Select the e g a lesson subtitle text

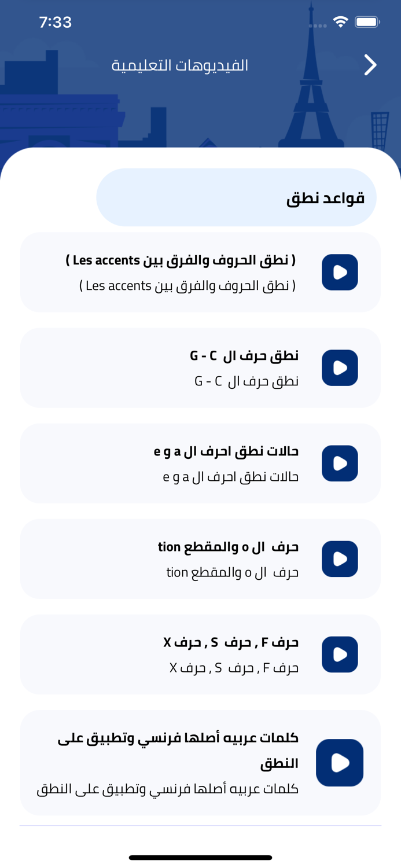(230, 477)
